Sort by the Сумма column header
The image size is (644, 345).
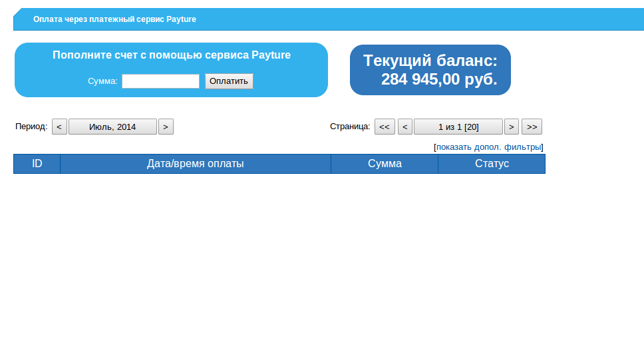click(385, 164)
